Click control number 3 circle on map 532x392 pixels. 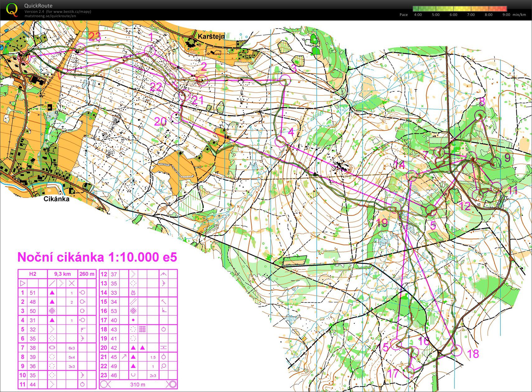coord(285,80)
